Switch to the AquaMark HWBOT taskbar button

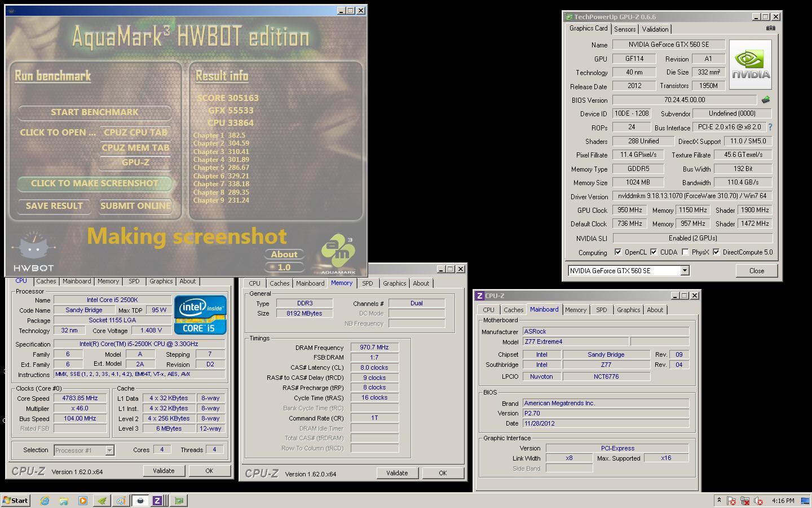coord(140,501)
